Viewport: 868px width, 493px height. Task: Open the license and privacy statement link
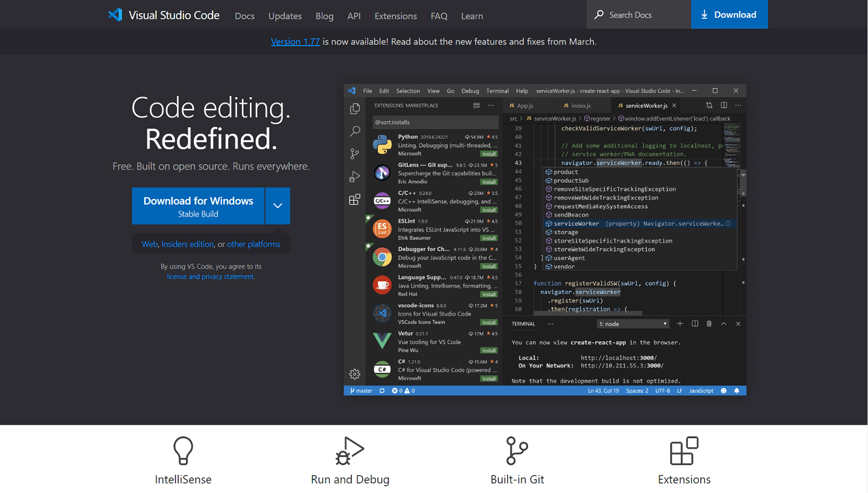tap(210, 276)
